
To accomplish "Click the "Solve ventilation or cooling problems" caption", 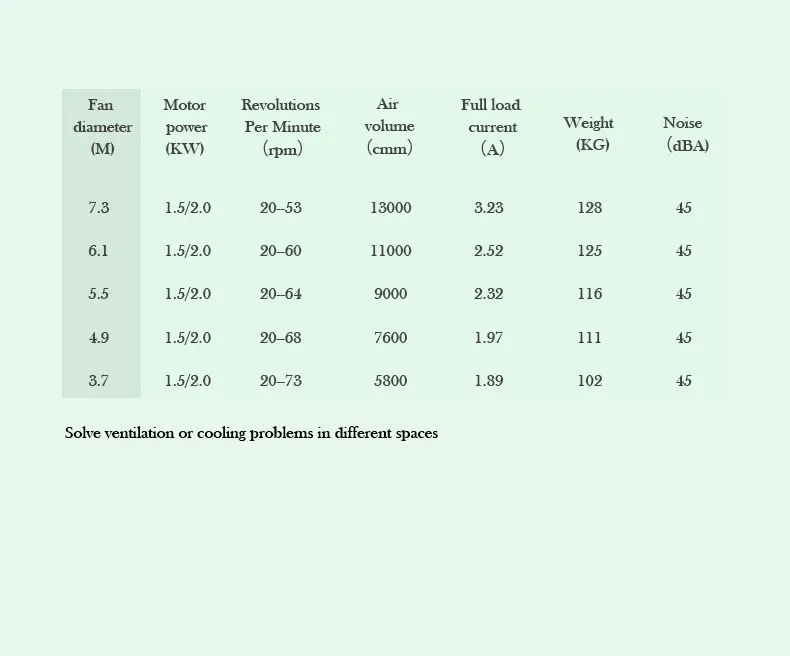I will click(x=251, y=434).
